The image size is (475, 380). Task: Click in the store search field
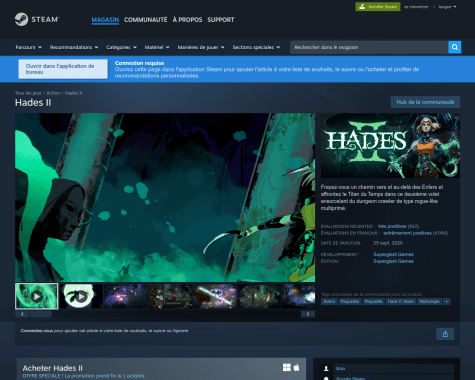(x=369, y=47)
